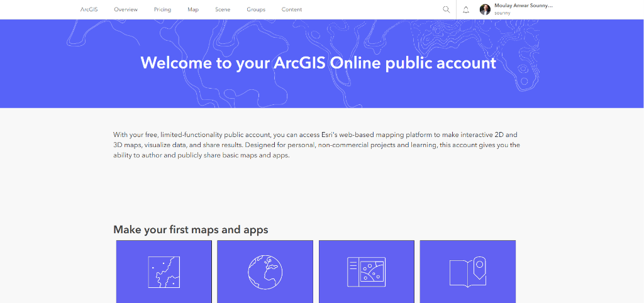The image size is (644, 303).
Task: Click the 'Make your first maps and apps' heading
Action: click(x=191, y=229)
